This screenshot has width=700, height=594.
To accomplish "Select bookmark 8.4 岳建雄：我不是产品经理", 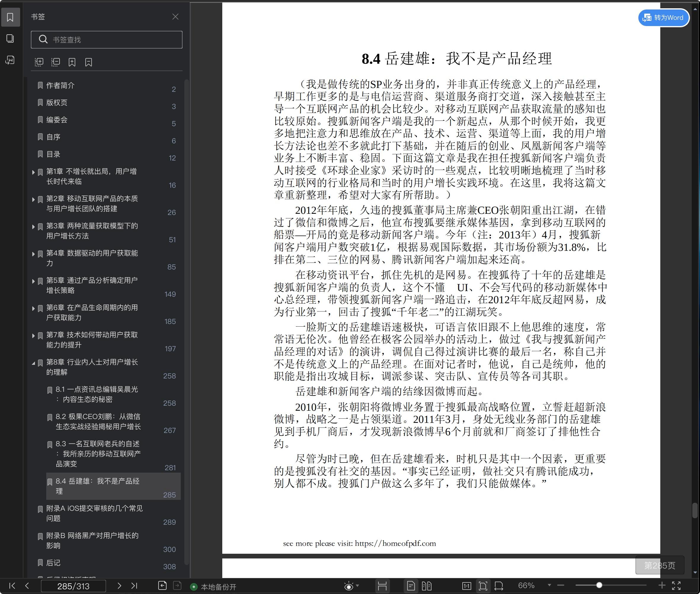I will point(113,486).
